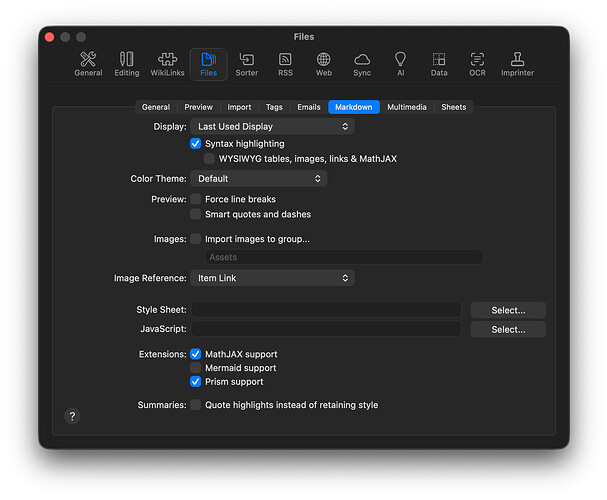Check Import images to group
607x500 pixels.
tap(195, 239)
